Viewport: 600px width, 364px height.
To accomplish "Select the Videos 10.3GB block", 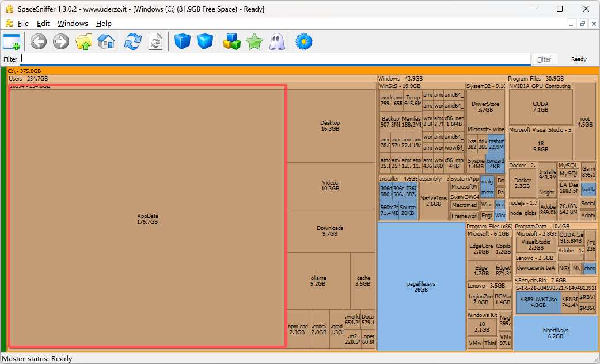I will (330, 186).
